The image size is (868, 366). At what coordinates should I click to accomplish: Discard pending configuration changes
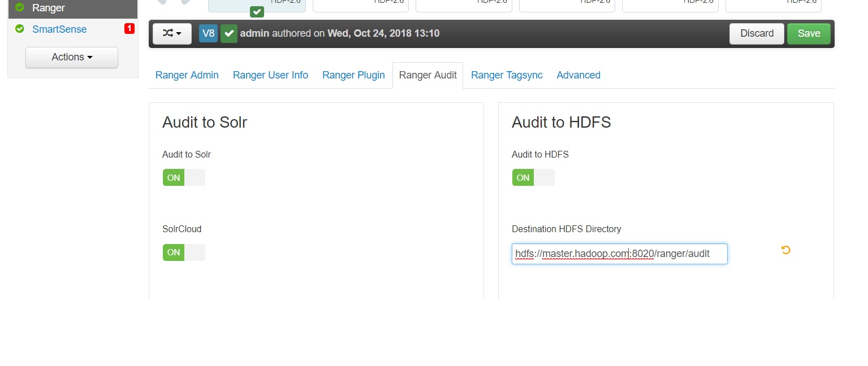tap(756, 33)
